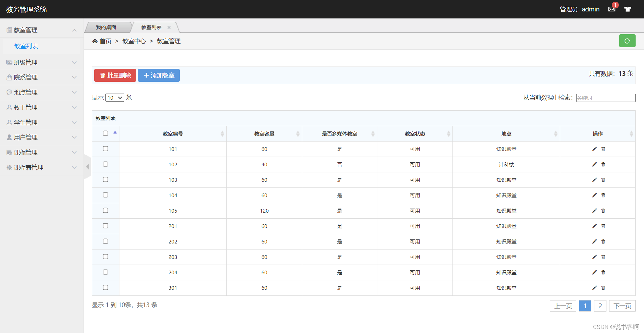Sort by the 教室容量 column header
The height and width of the screenshot is (333, 644).
[x=264, y=133]
